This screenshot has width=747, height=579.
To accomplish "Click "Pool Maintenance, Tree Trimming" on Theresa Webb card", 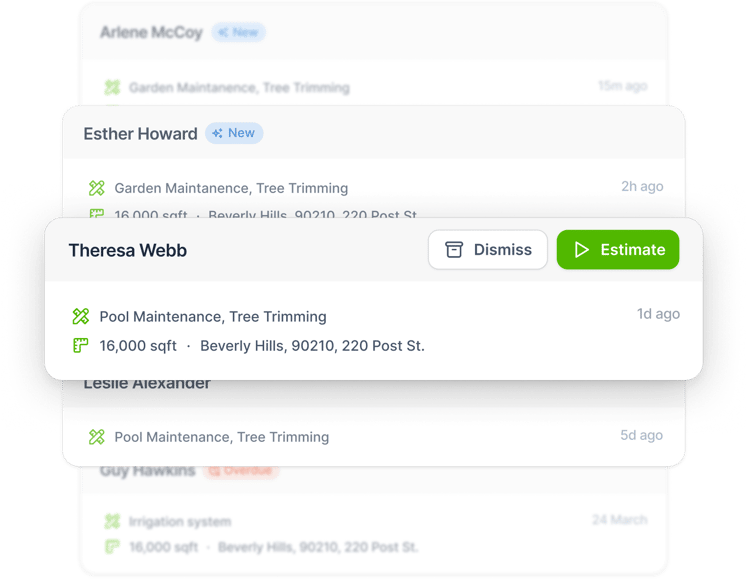I will point(213,317).
